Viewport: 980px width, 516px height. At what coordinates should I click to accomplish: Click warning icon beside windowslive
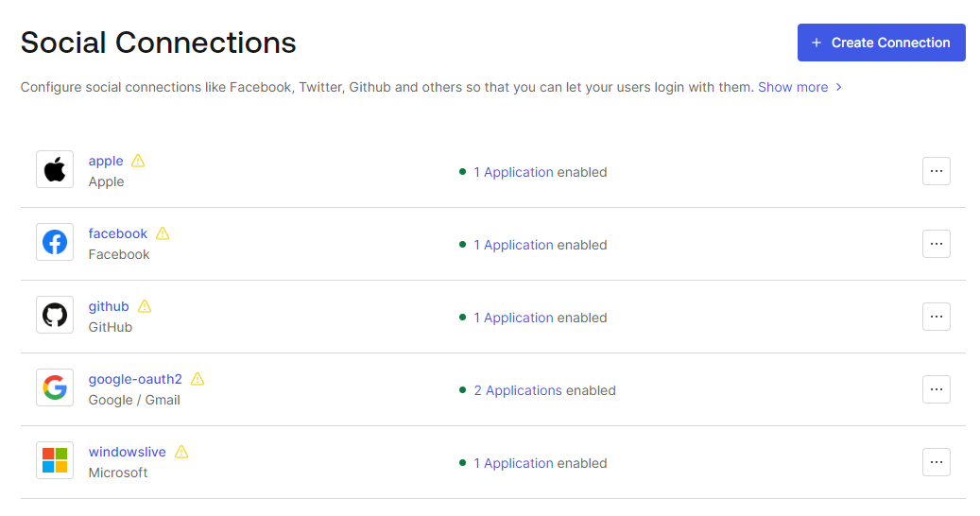(181, 452)
